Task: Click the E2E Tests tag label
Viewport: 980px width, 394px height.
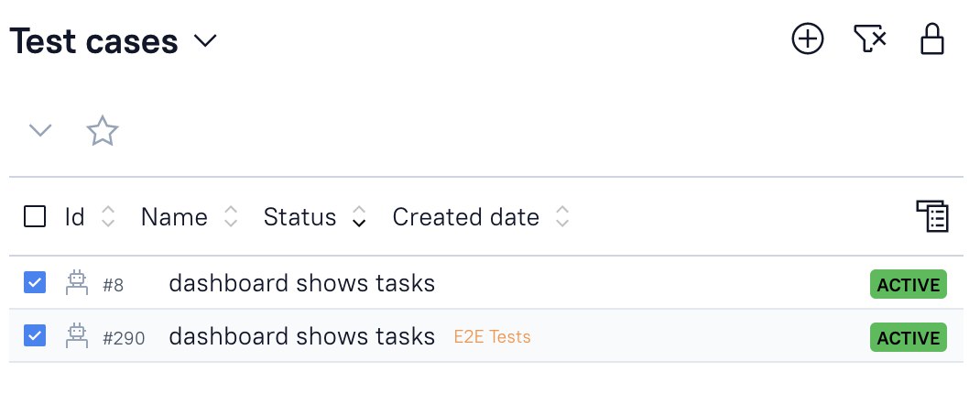Action: tap(492, 337)
